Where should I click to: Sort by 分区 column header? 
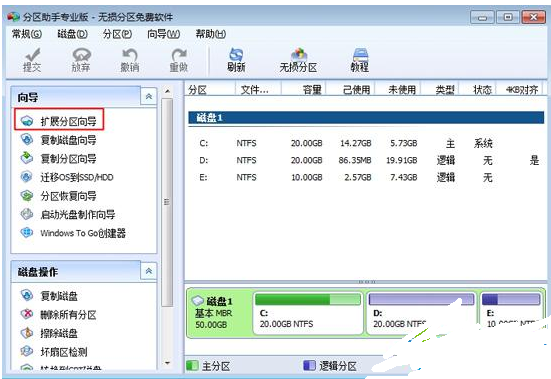210,90
